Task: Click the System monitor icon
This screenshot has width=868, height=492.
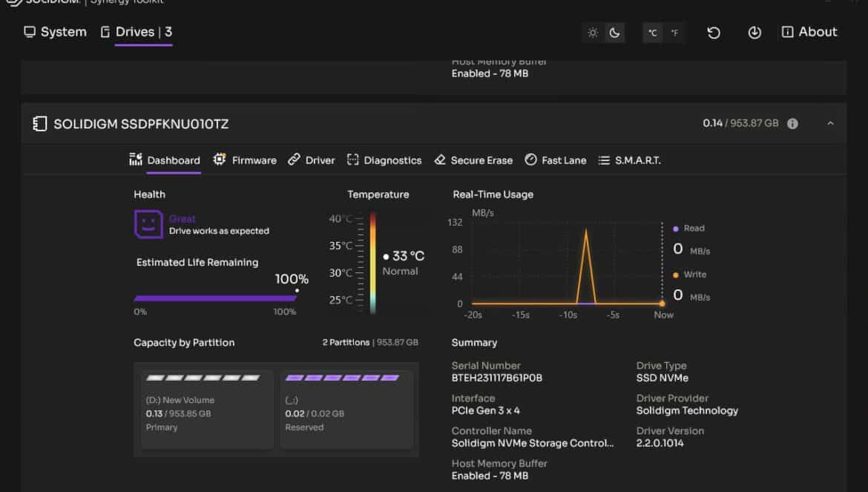Action: tap(30, 32)
